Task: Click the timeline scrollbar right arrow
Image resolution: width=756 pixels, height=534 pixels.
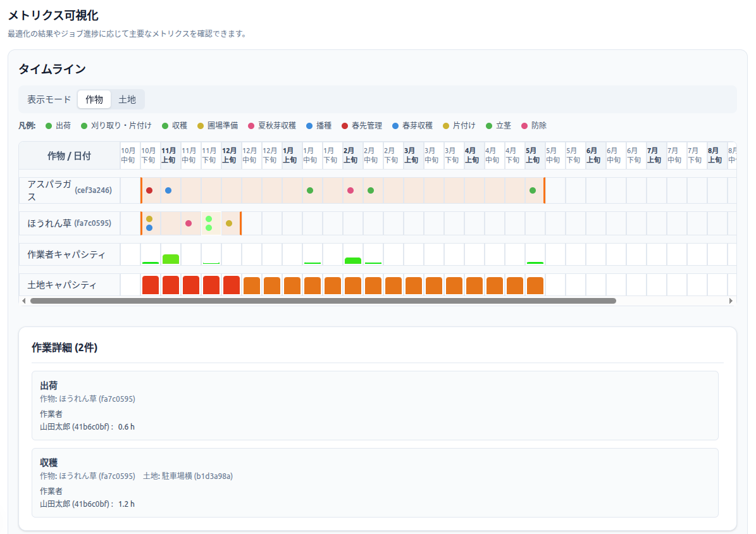Action: pos(732,301)
